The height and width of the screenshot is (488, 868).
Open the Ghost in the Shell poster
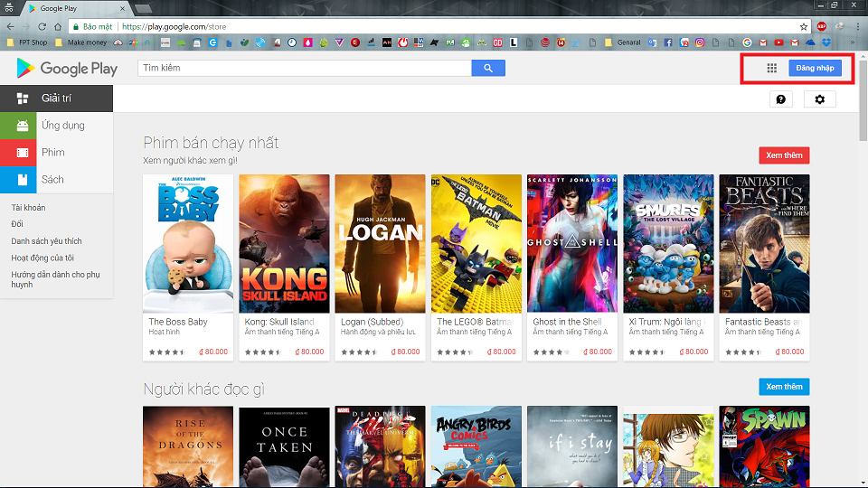point(572,244)
